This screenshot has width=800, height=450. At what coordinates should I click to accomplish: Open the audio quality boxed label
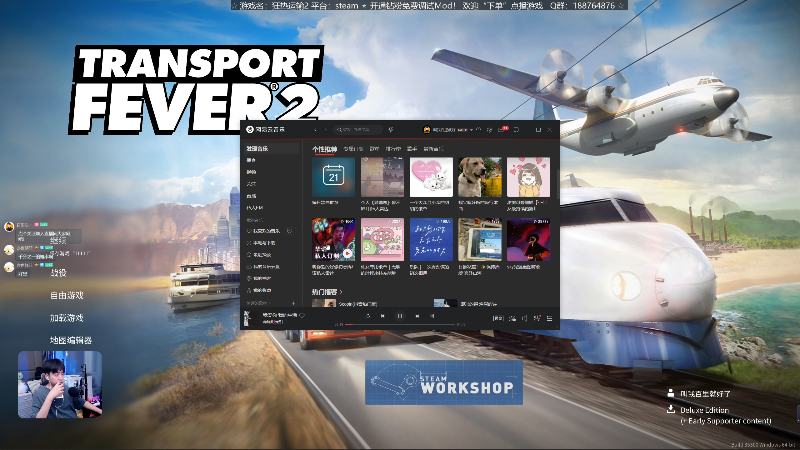(498, 318)
